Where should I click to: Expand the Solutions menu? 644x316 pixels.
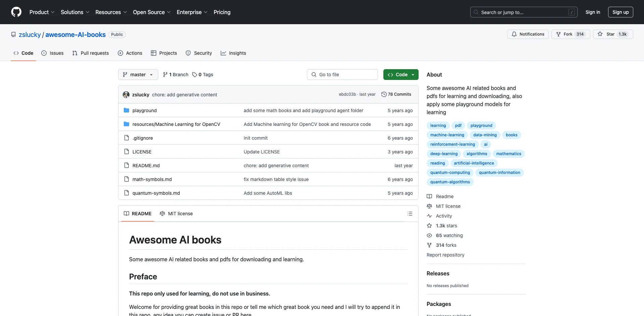tap(75, 12)
